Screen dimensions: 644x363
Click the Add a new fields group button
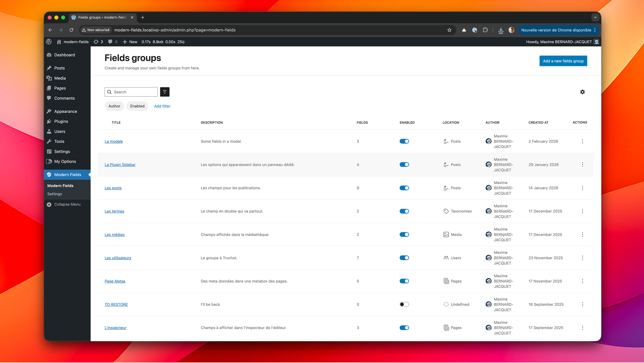[x=563, y=61]
